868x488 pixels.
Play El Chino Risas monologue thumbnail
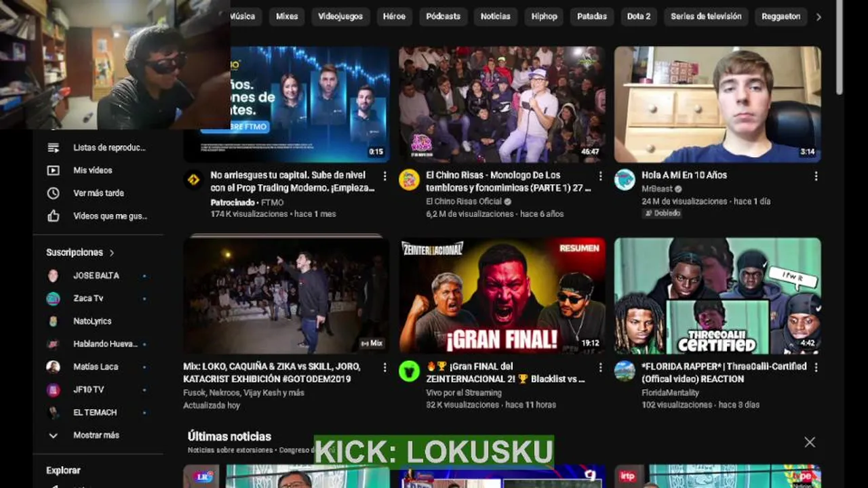(x=502, y=104)
